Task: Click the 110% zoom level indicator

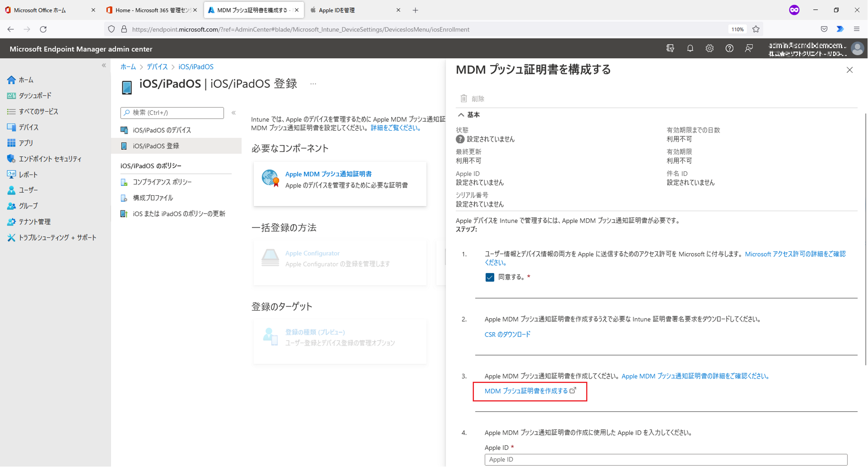Action: click(737, 29)
